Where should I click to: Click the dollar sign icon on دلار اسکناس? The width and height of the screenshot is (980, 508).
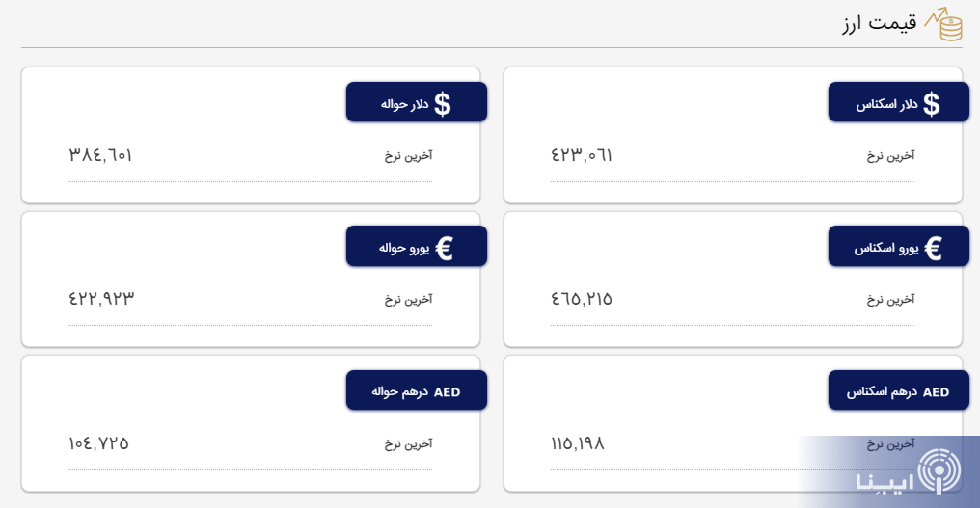[x=931, y=103]
